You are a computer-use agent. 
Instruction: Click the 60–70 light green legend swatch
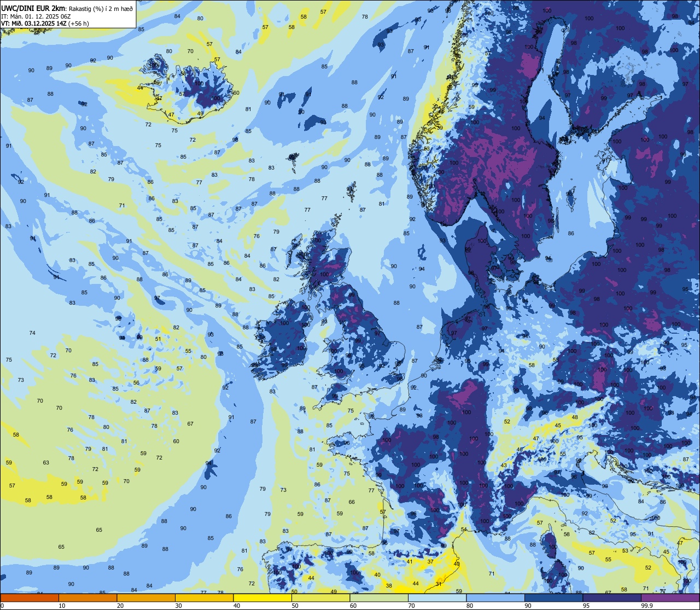[379, 597]
